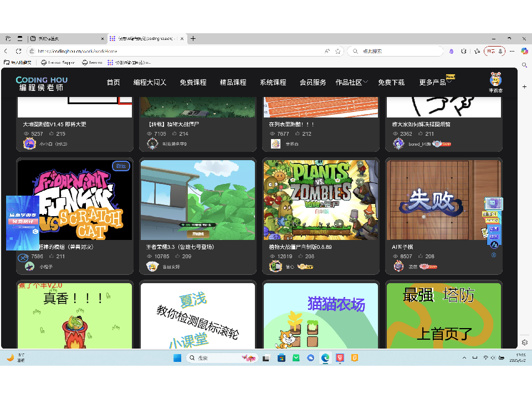The image size is (532, 399).
Task: Click the thumbs-up icon on the AI五子棋 card
Action: (x=421, y=256)
